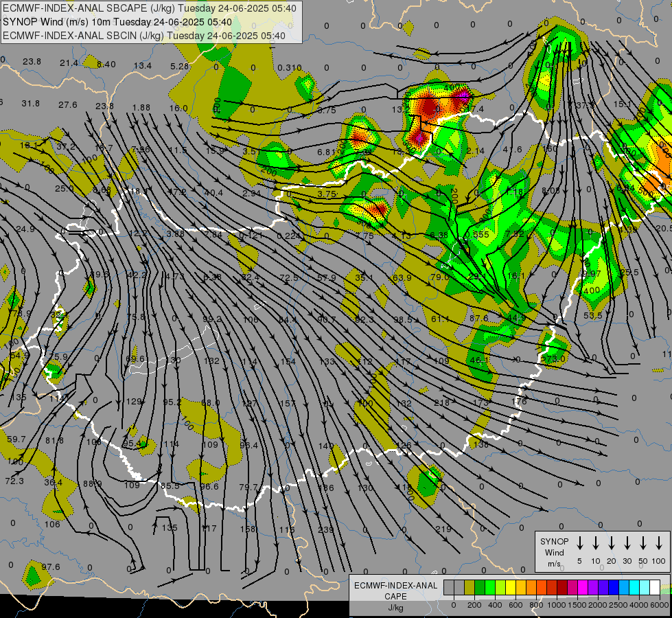672x618 pixels.
Task: Select the pure blue swatch ending at 2500
Action: [x=613, y=588]
